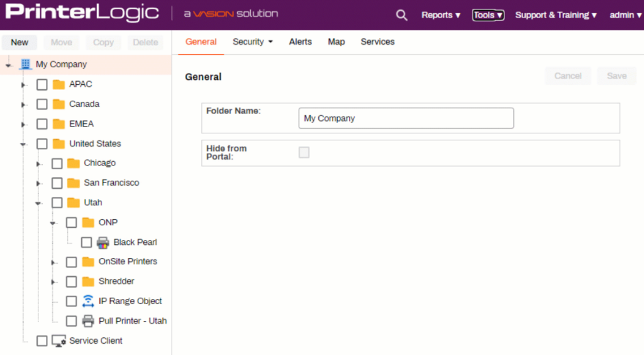Open the Support & Training menu

pyautogui.click(x=556, y=15)
